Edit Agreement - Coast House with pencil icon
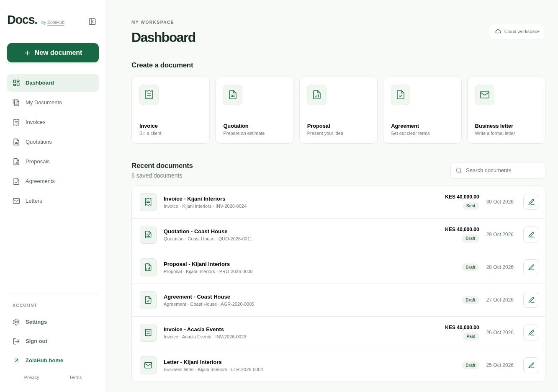Viewport: 558px width, 392px height. [531, 300]
